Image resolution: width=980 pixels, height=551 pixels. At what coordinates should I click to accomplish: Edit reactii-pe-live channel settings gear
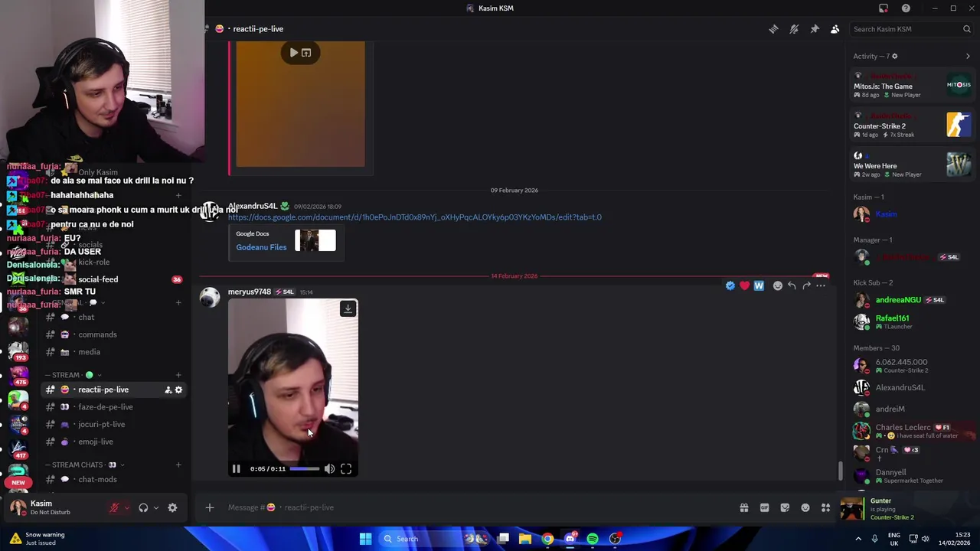point(178,390)
